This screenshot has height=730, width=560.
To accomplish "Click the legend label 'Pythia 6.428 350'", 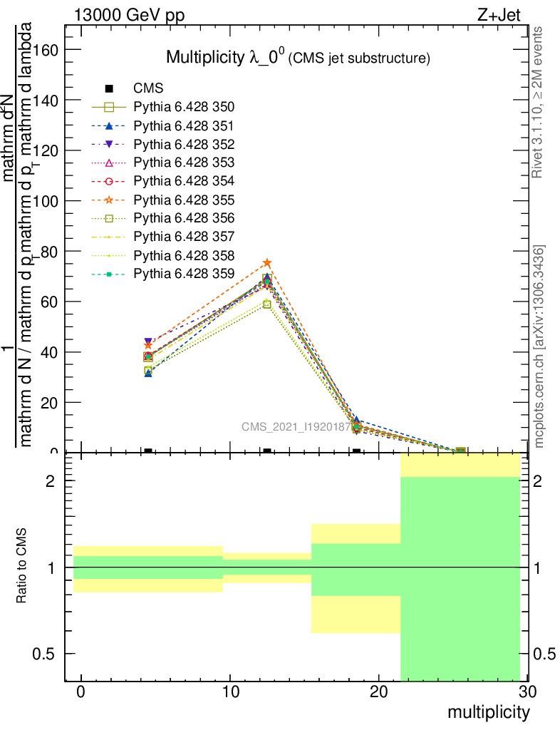I will point(184,107).
